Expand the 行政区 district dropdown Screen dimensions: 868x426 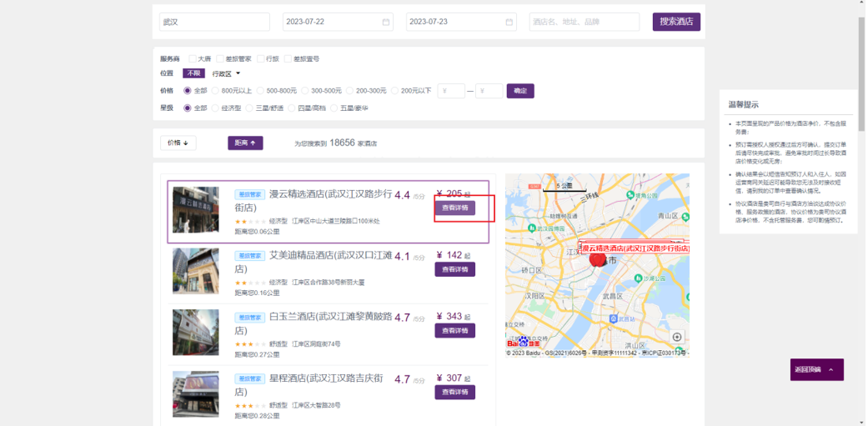click(x=226, y=73)
